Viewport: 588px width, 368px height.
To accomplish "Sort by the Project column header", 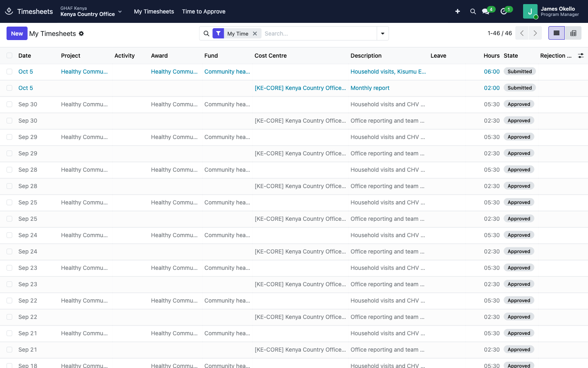I will pyautogui.click(x=71, y=56).
